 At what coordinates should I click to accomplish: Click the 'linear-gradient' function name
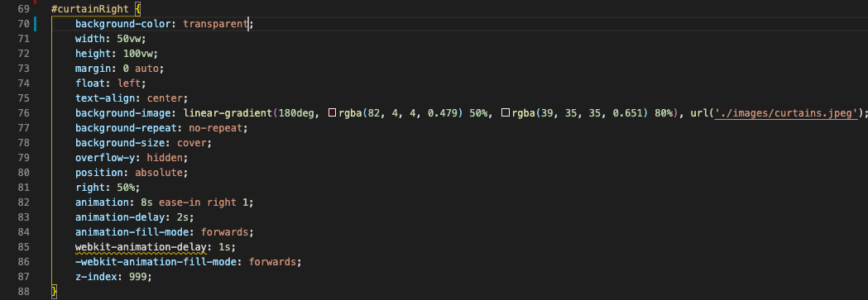(228, 113)
